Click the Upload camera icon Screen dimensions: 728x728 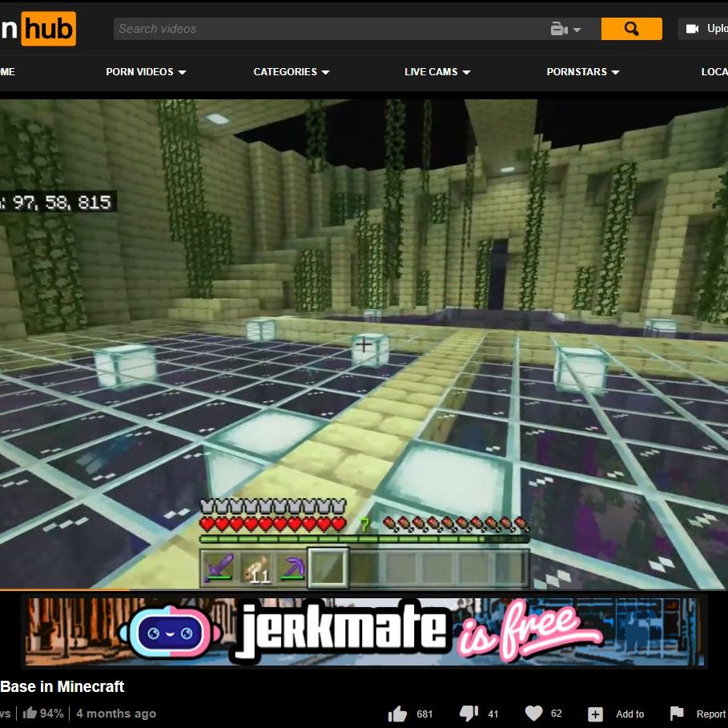tap(692, 29)
